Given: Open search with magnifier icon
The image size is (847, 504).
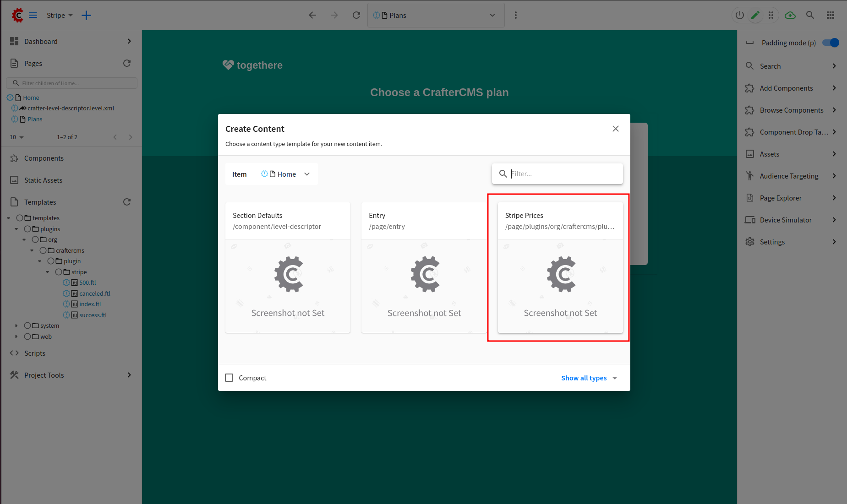Looking at the screenshot, I should 810,15.
